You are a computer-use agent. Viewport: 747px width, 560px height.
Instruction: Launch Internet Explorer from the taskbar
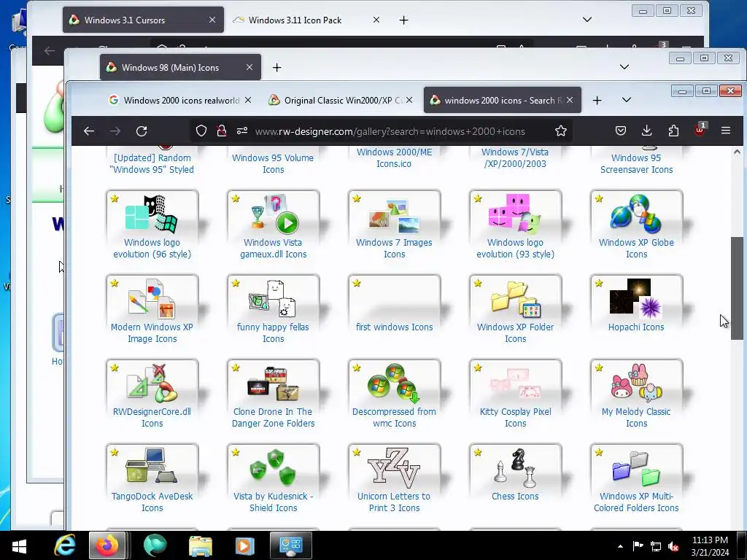click(x=64, y=545)
